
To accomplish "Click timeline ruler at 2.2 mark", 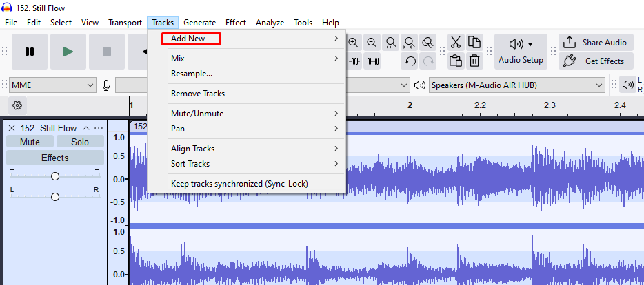I will (480, 105).
